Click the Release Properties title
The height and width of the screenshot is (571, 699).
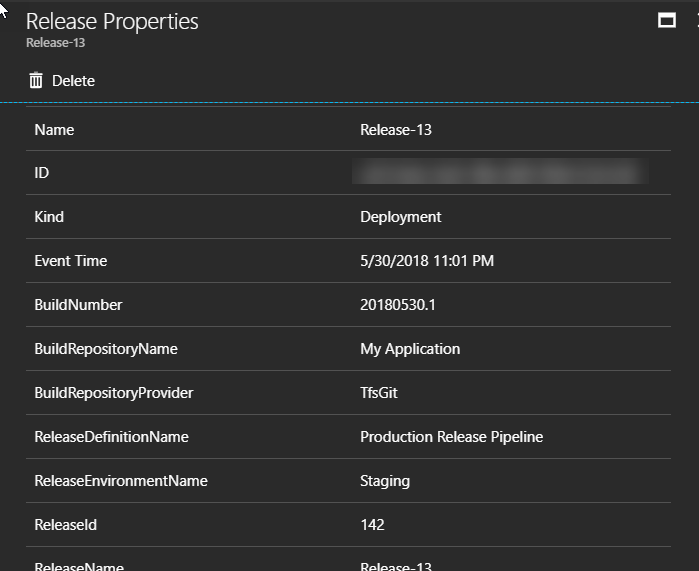pyautogui.click(x=112, y=22)
